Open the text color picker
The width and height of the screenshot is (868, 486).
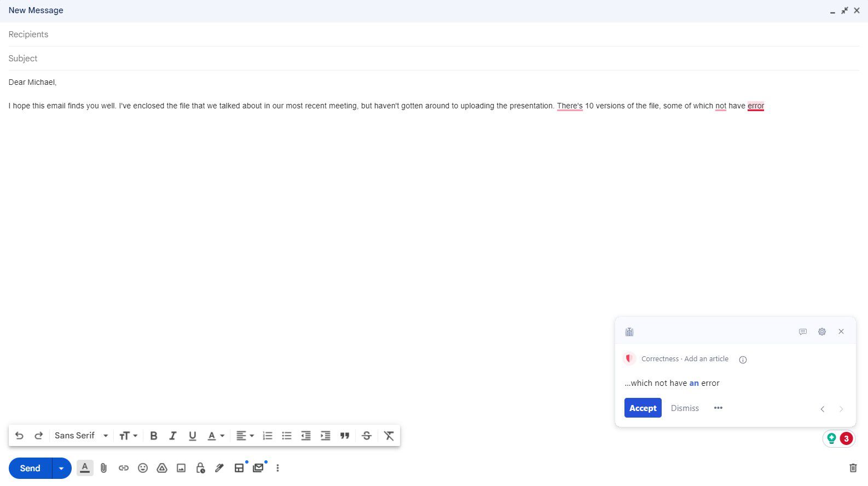(216, 436)
